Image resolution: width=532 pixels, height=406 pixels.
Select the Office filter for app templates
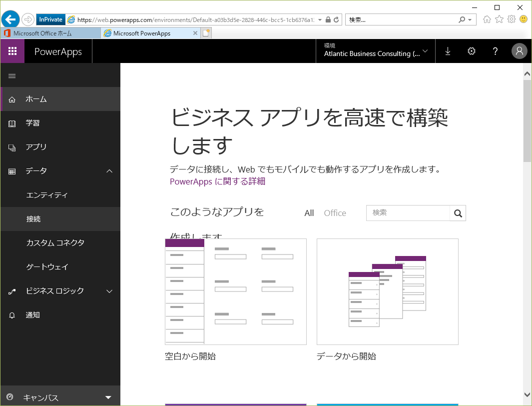point(335,213)
